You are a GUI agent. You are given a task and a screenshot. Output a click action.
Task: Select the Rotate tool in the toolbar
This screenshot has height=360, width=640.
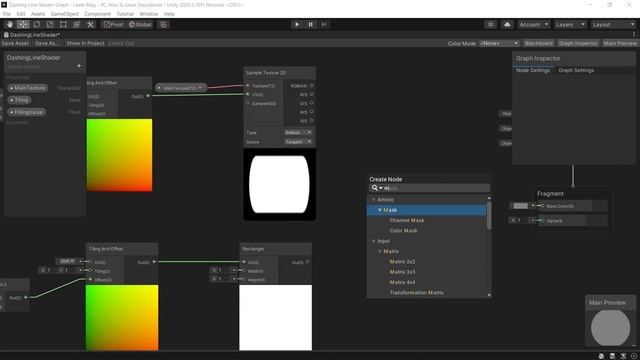coord(36,24)
